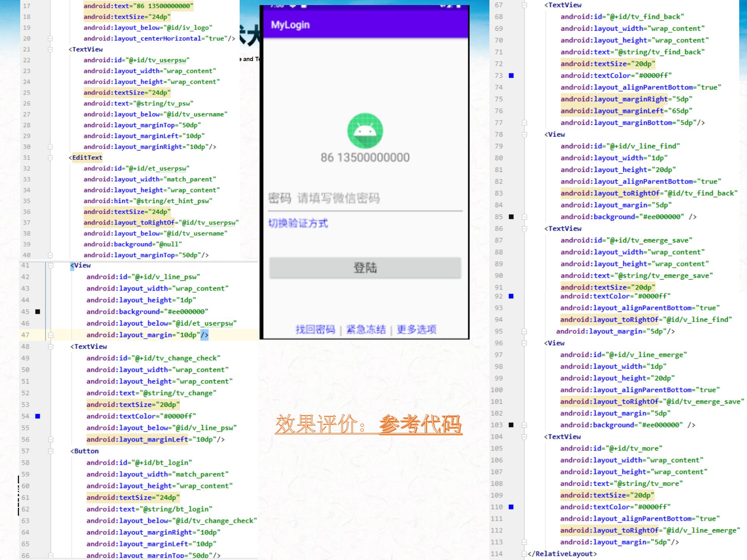Click the 切换验证方式 link

298,223
